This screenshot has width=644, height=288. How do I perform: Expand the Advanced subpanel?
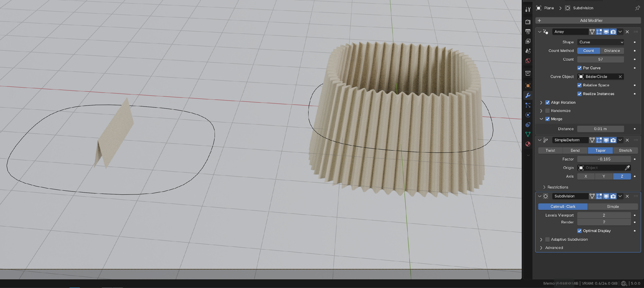(x=541, y=248)
